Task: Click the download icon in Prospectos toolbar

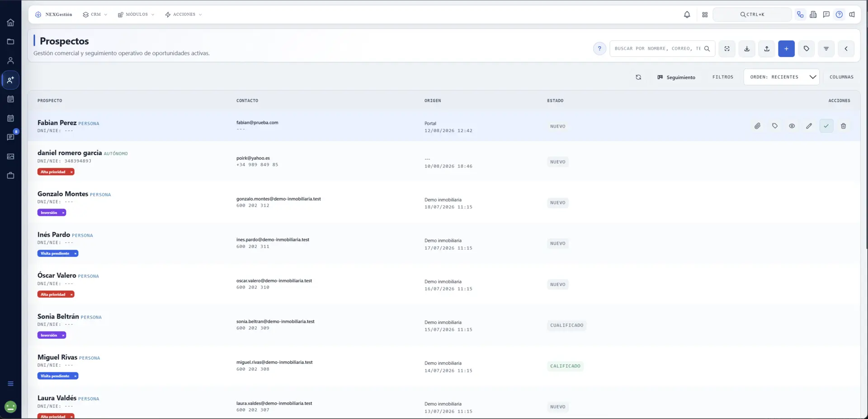Action: tap(747, 49)
